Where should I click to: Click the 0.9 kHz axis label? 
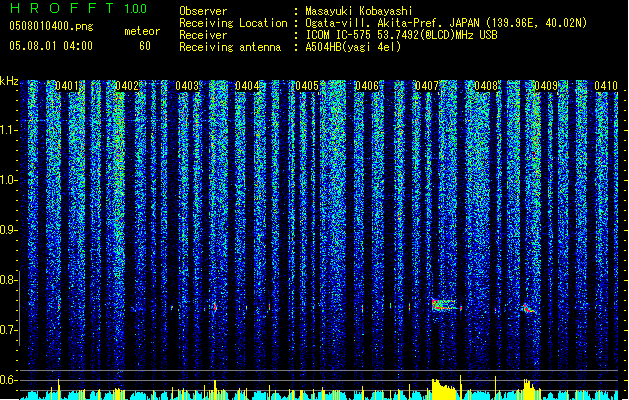coord(8,230)
